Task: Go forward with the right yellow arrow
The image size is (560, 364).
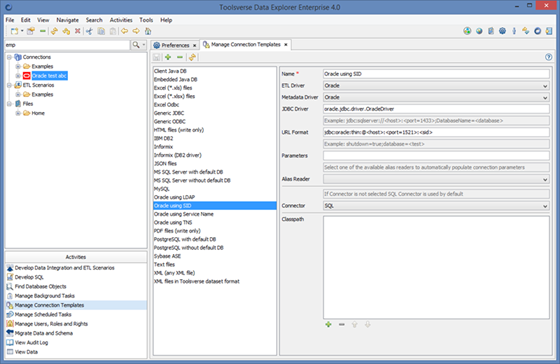Action: [136, 31]
